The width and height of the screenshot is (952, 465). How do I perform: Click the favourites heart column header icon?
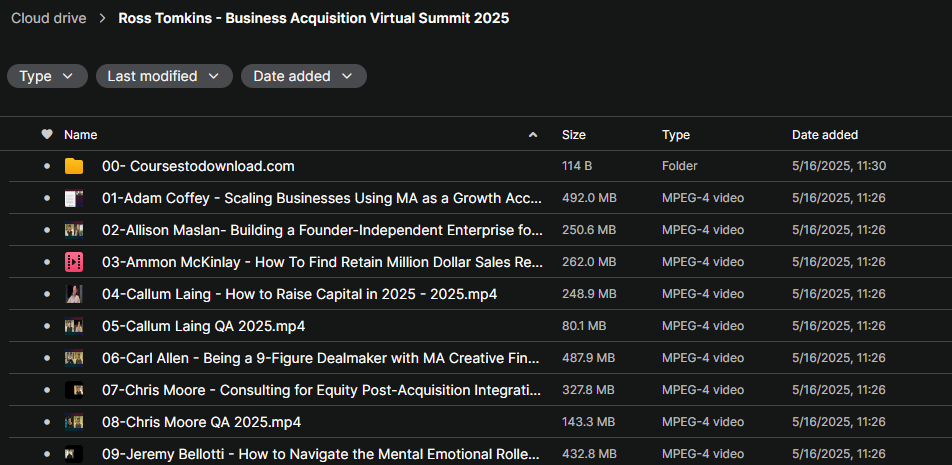coord(47,135)
